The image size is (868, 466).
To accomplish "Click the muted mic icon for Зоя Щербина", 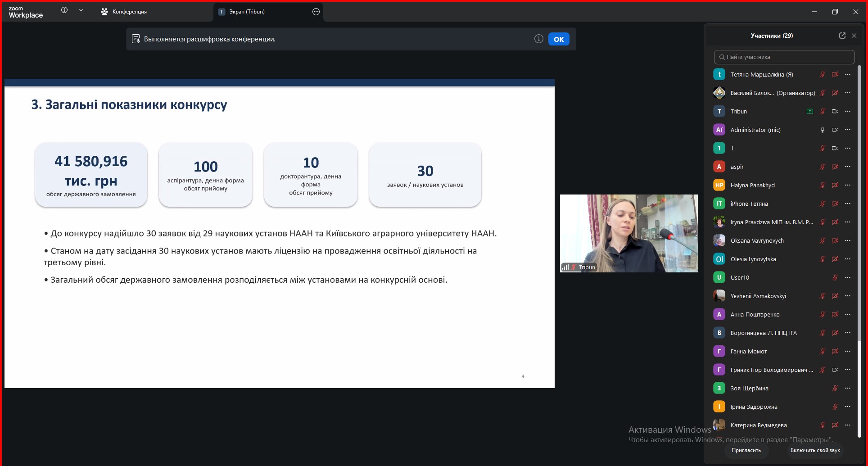I will pyautogui.click(x=835, y=388).
